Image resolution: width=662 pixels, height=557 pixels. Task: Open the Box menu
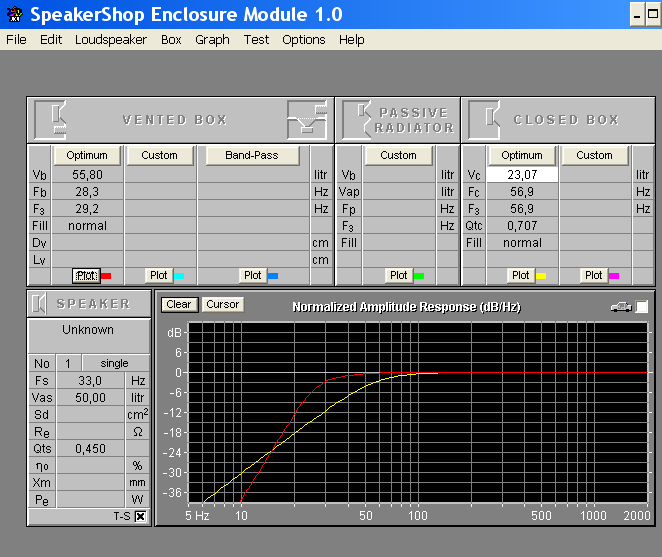point(171,40)
